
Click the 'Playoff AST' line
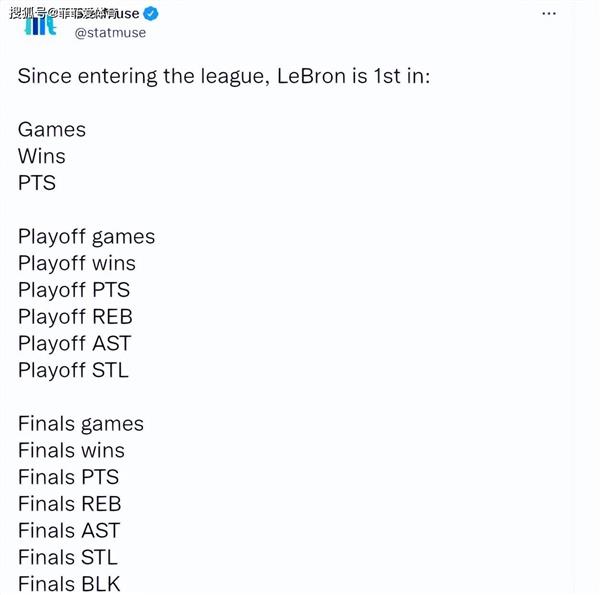[x=75, y=344]
